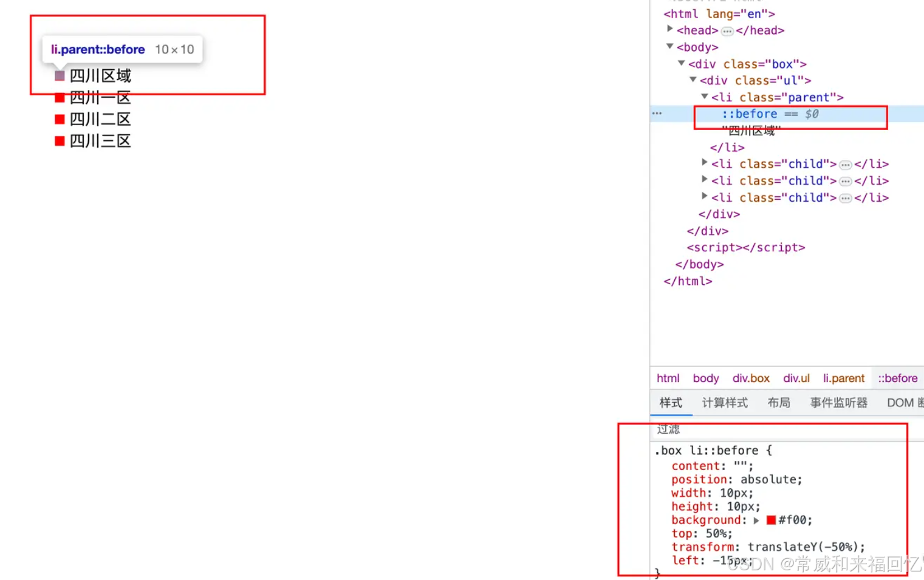Image resolution: width=924 pixels, height=580 pixels.
Task: Expand the third li class="child" node
Action: [x=704, y=197]
